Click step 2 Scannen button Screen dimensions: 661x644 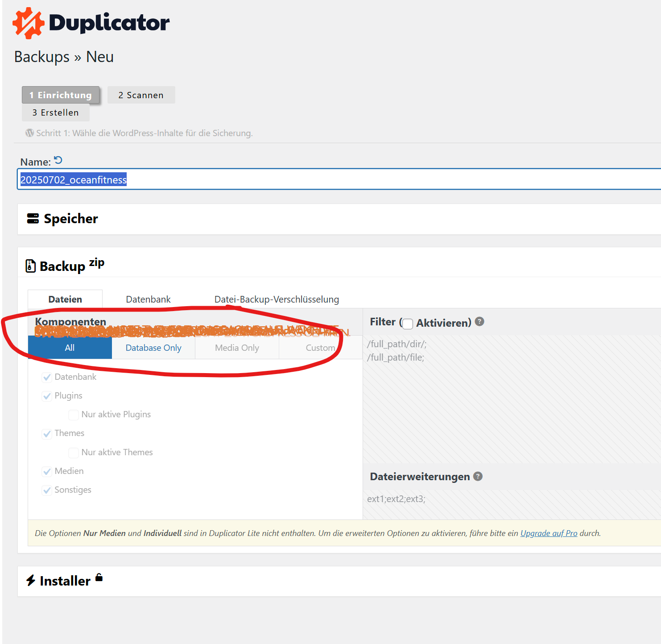click(141, 95)
